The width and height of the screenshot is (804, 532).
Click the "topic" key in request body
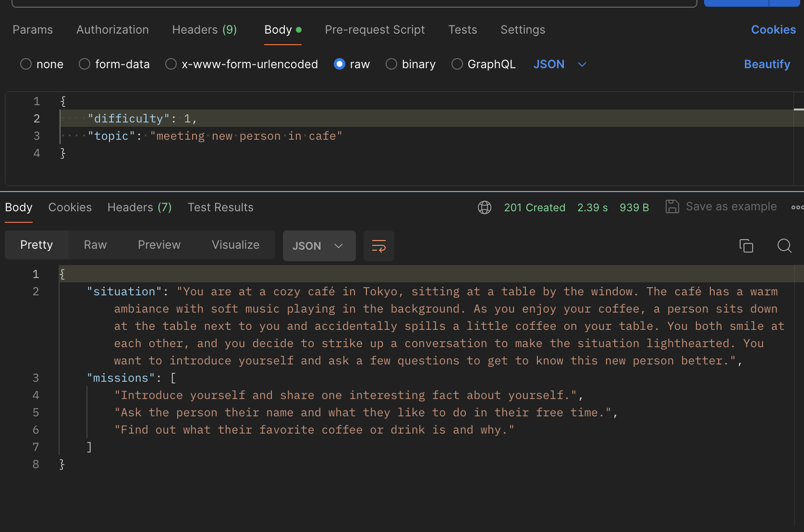point(111,136)
